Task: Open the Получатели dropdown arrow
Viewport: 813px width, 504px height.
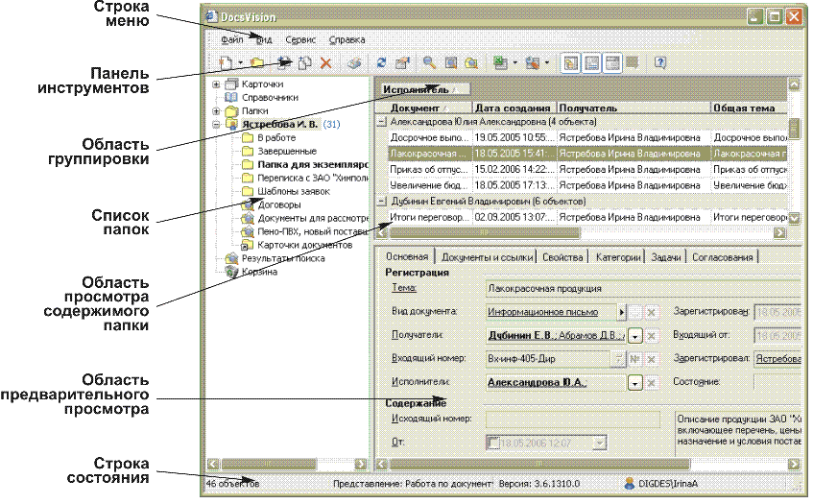Action: click(x=634, y=336)
